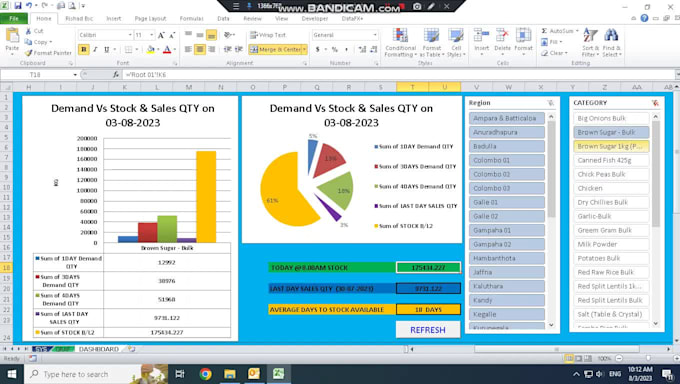Open the font size dropdown
Screen dimensions: 680x384
coord(151,35)
